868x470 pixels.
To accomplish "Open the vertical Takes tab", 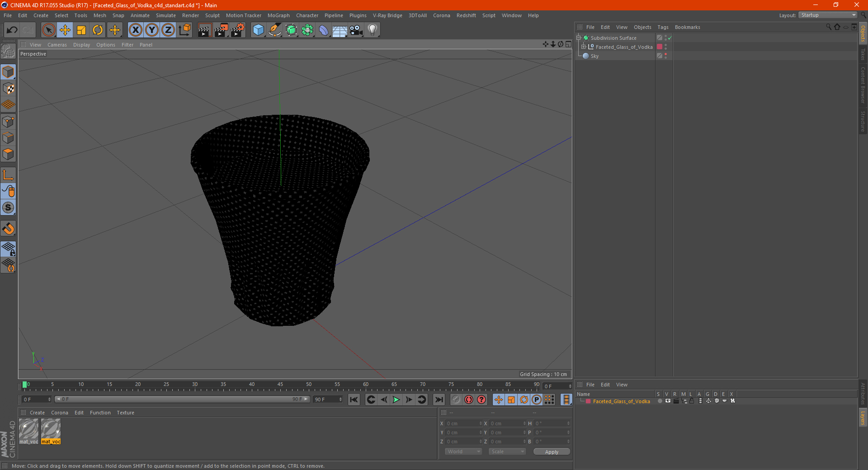I will pyautogui.click(x=863, y=54).
